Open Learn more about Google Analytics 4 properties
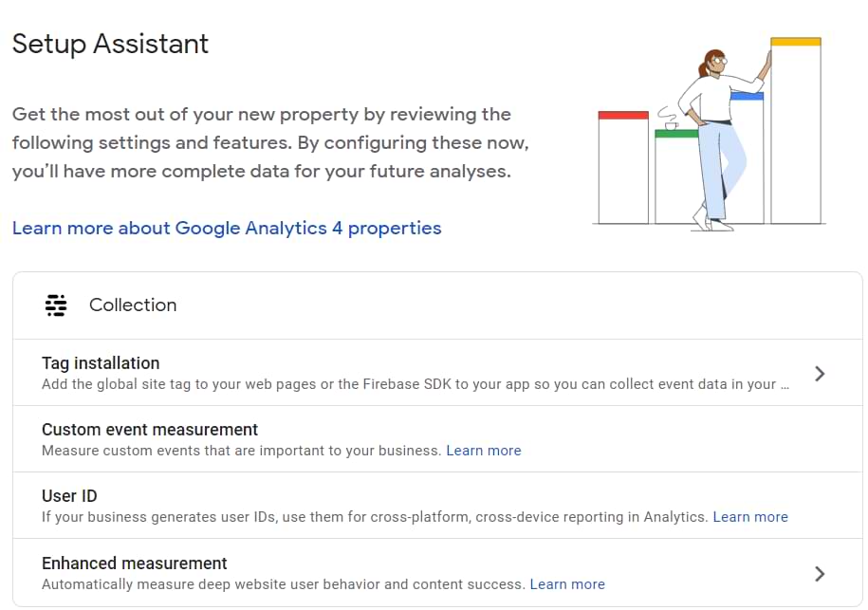Viewport: 868px width, 610px height. click(x=227, y=228)
